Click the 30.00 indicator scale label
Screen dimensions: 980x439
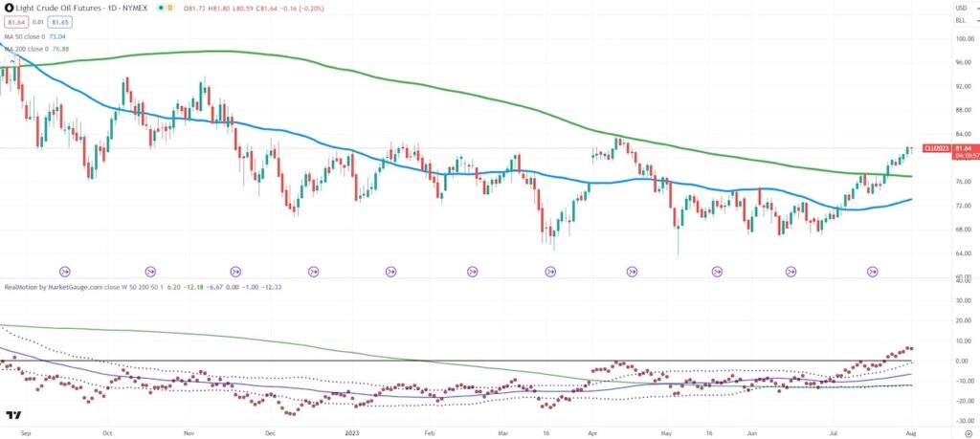(x=963, y=300)
